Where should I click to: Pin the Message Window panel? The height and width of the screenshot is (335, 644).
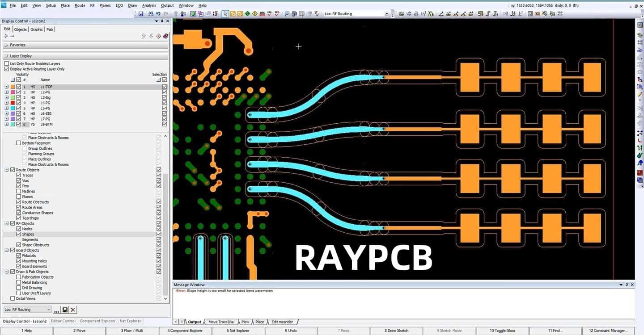click(627, 285)
